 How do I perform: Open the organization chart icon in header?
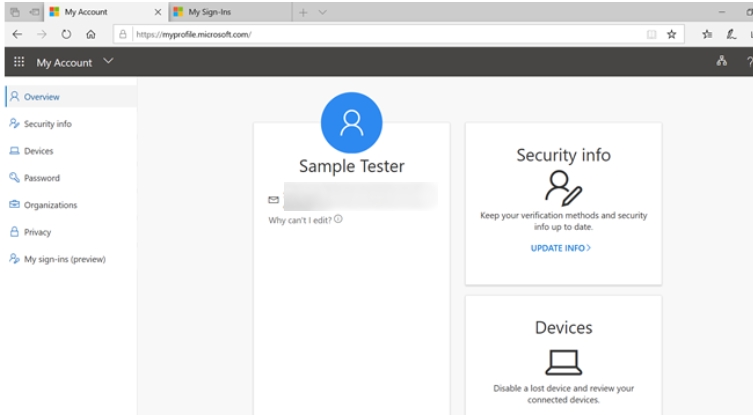tap(721, 62)
